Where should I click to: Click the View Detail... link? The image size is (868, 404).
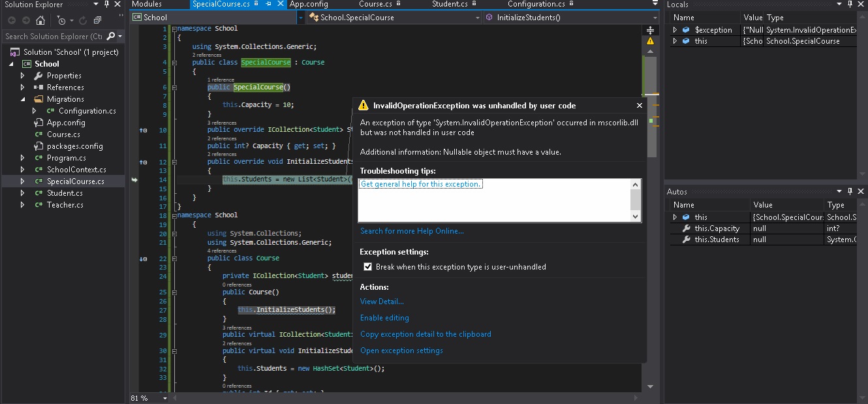[382, 302]
